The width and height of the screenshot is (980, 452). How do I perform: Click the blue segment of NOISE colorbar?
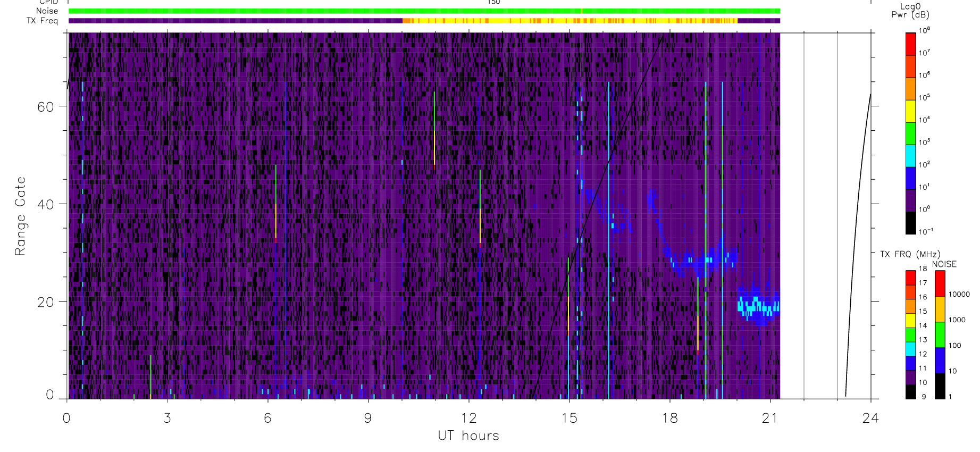[940, 361]
